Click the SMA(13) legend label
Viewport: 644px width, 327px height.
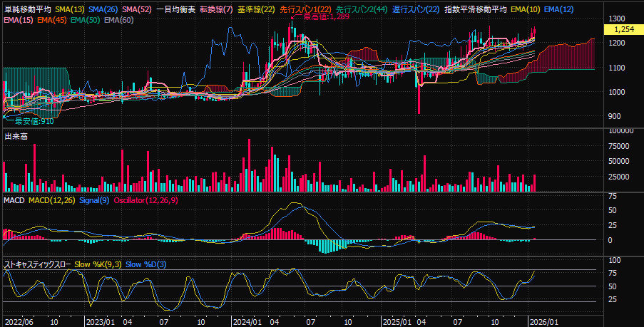pos(70,9)
